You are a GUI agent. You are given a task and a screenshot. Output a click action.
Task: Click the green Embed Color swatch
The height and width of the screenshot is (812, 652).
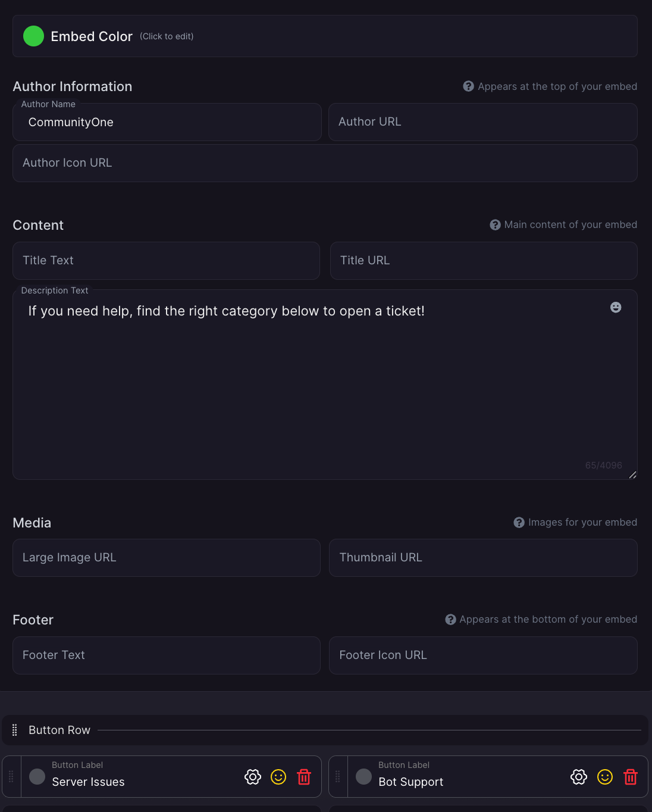click(33, 36)
